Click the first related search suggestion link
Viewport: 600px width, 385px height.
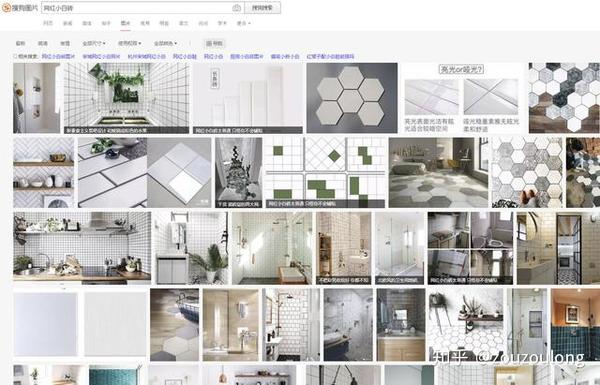pyautogui.click(x=59, y=56)
